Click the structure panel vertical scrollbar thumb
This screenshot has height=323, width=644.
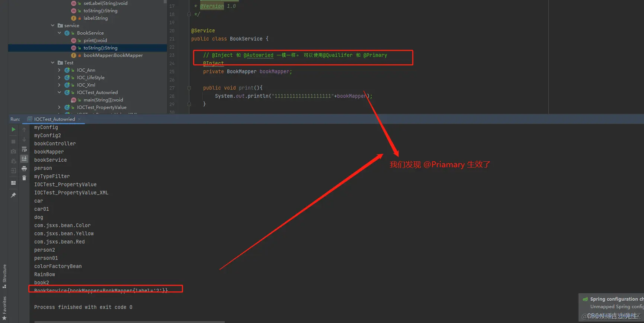click(165, 1)
